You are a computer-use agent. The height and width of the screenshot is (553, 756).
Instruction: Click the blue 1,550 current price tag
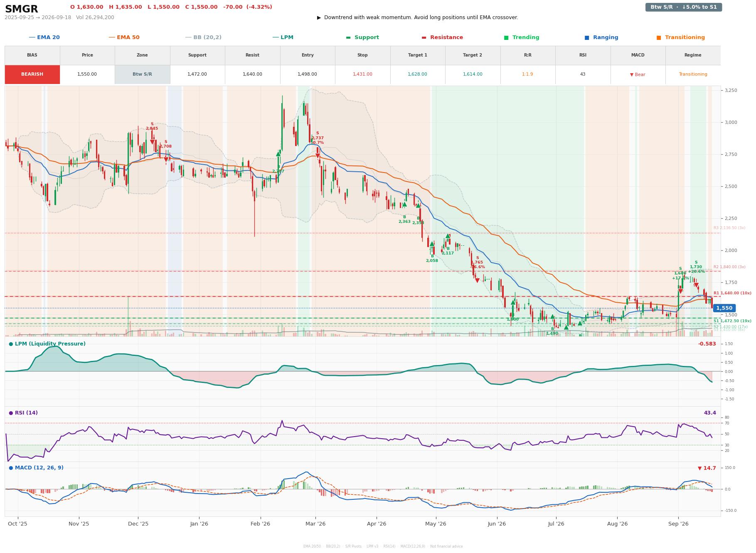[x=724, y=308]
